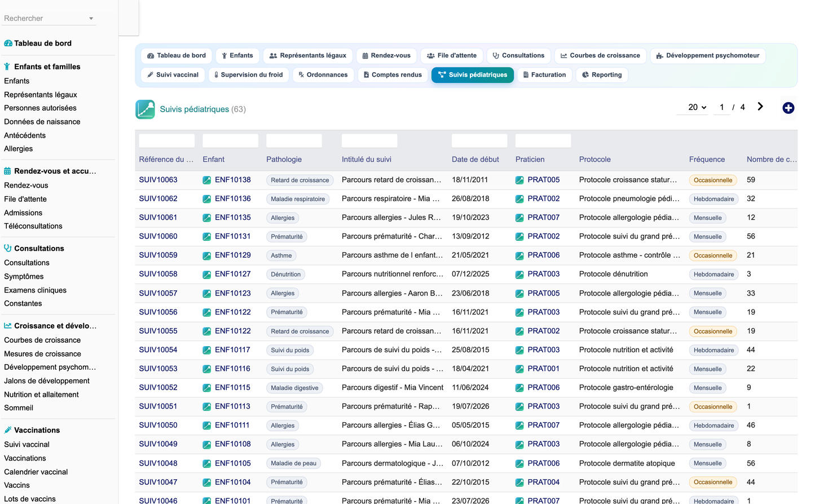Image resolution: width=815 pixels, height=504 pixels.
Task: Sort by Protocole column header
Action: pos(595,160)
